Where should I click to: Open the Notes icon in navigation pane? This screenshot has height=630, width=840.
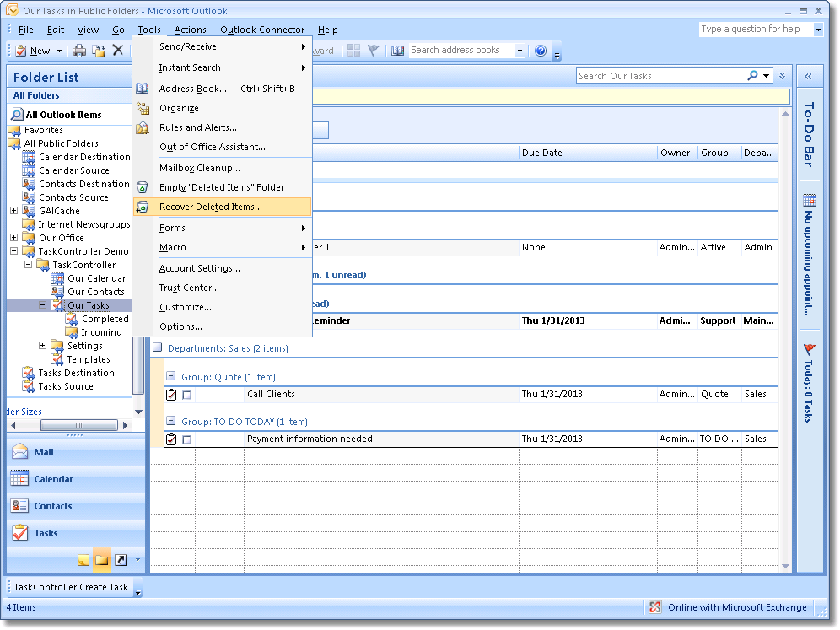[83, 559]
